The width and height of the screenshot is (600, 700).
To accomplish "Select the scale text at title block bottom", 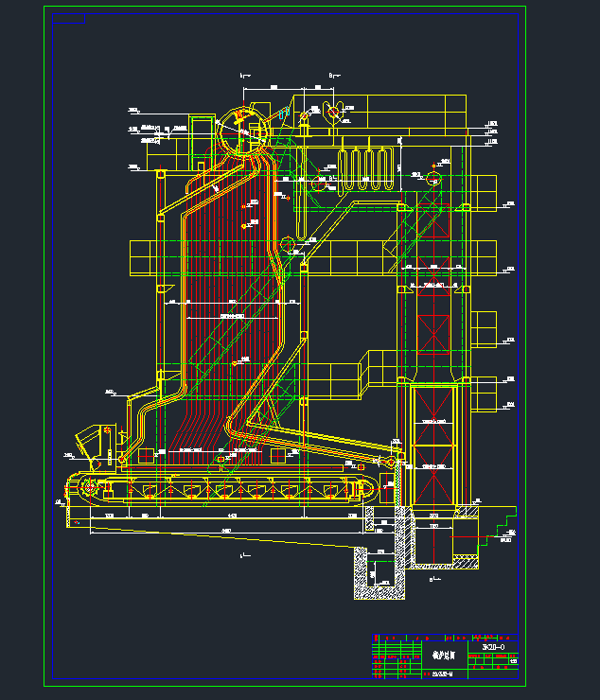I will 443,674.
